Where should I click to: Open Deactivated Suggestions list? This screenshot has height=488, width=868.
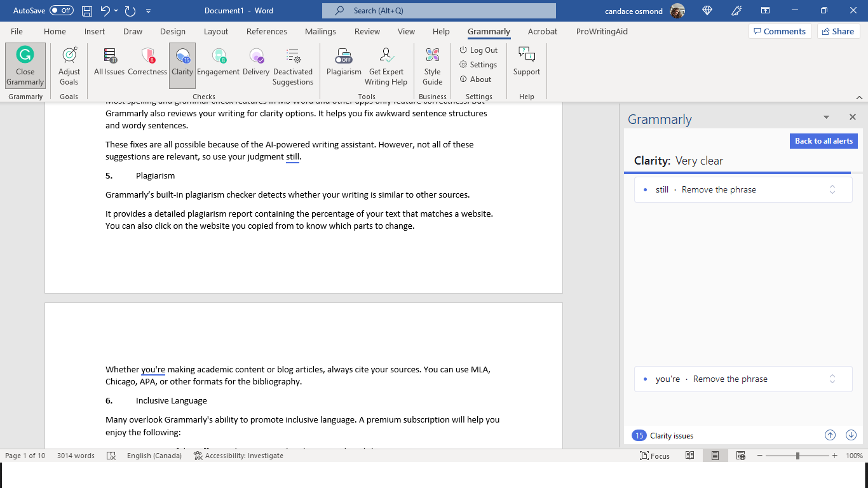[x=293, y=65]
